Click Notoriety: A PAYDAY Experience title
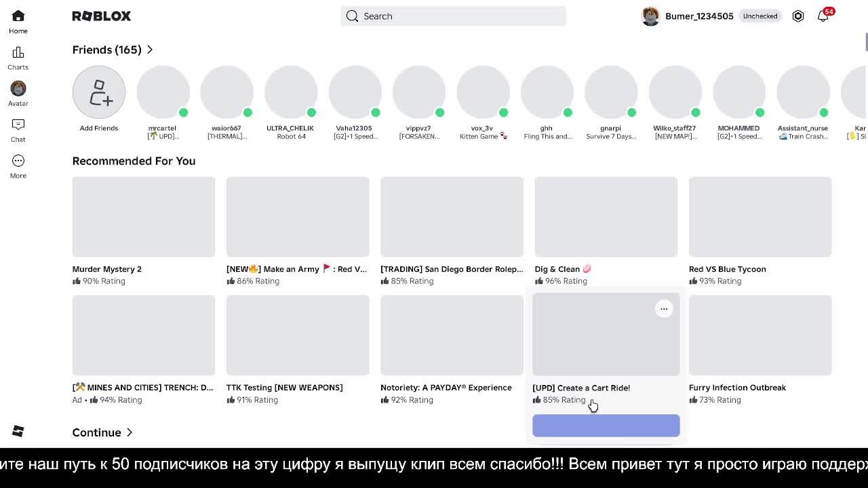868x488 pixels. point(446,388)
